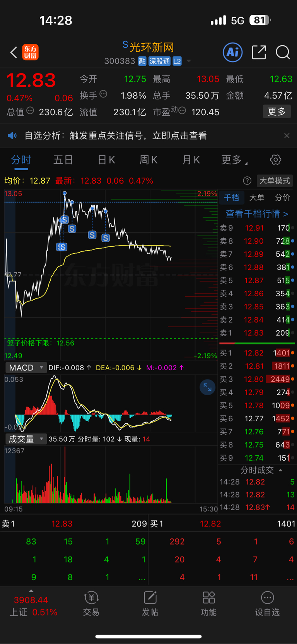Tap the battery 81 status icon
Screen dimensions: 297x644
point(260,20)
